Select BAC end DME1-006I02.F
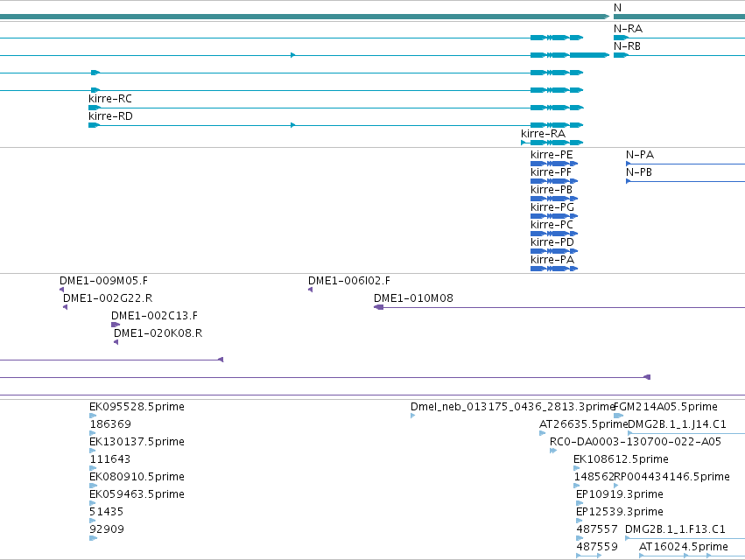Image resolution: width=745 pixels, height=560 pixels. click(349, 281)
